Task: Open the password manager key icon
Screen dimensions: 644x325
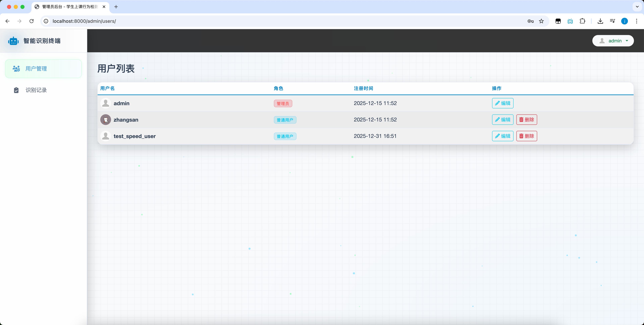Action: (x=530, y=21)
